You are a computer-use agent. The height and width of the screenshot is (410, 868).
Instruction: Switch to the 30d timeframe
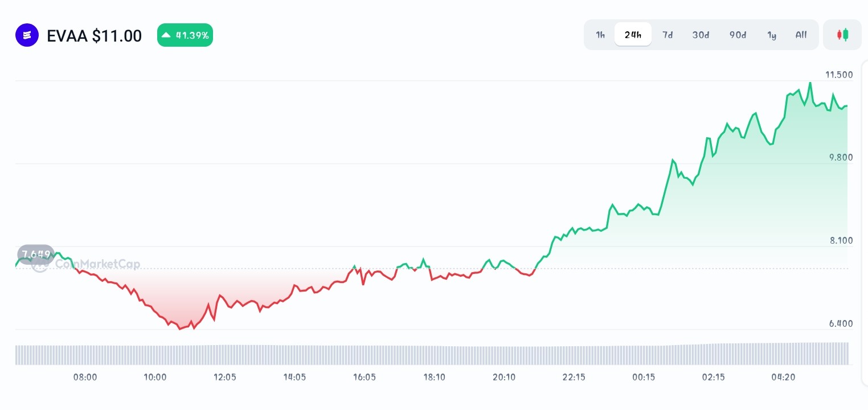tap(701, 35)
